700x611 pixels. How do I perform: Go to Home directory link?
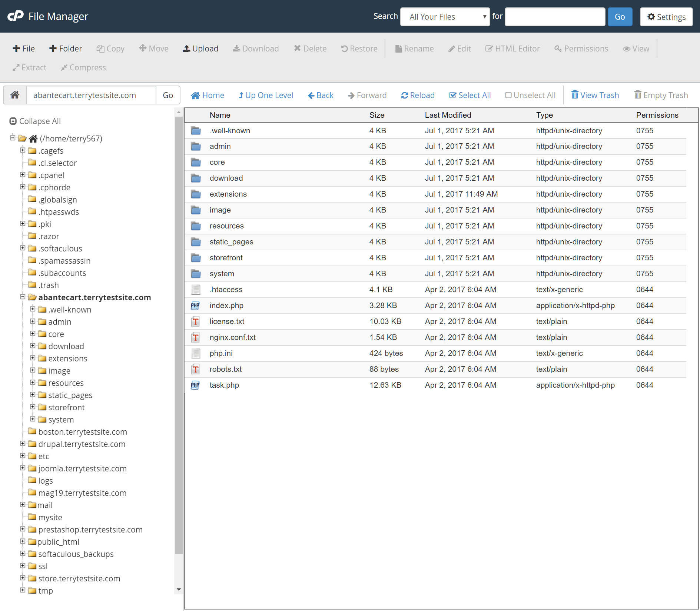click(x=208, y=95)
